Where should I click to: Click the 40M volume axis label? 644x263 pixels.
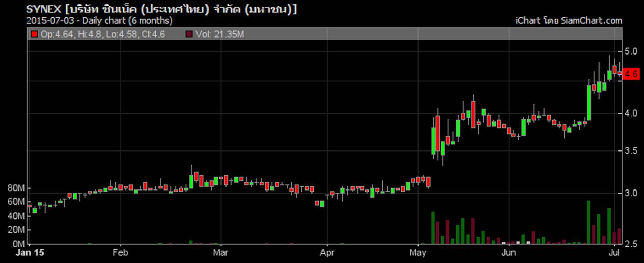[x=16, y=216]
